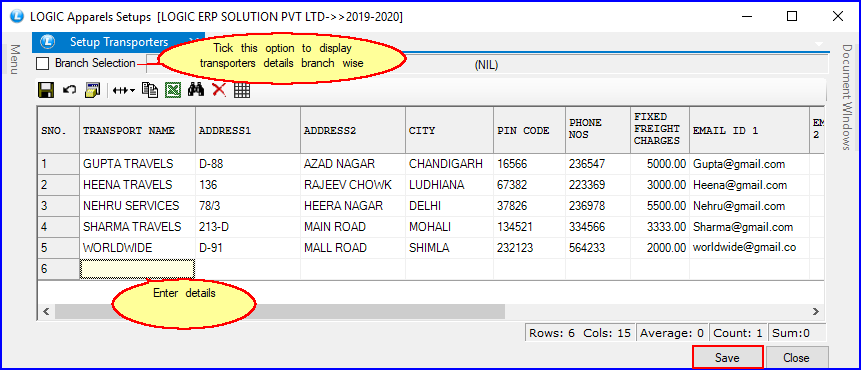Tick the Branch Selection checkbox
The image size is (861, 370).
(x=42, y=64)
